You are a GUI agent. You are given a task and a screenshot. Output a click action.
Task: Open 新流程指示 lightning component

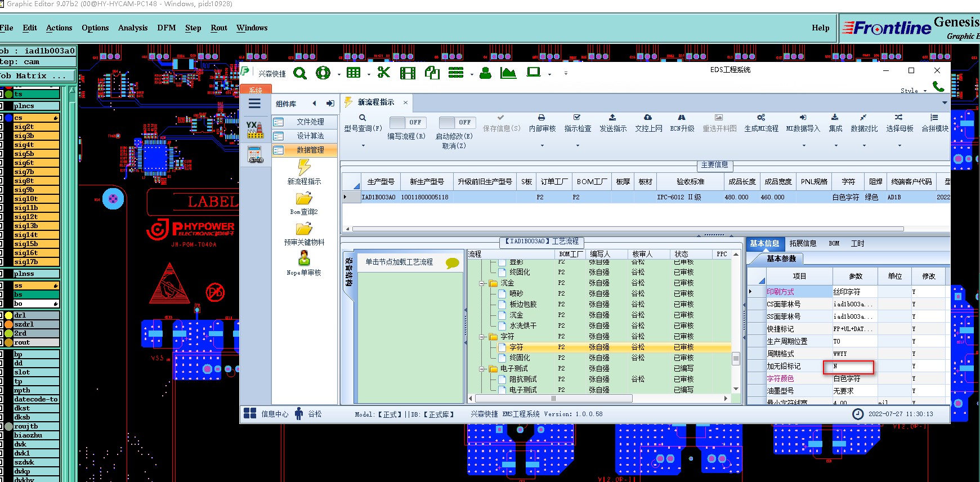pyautogui.click(x=304, y=172)
